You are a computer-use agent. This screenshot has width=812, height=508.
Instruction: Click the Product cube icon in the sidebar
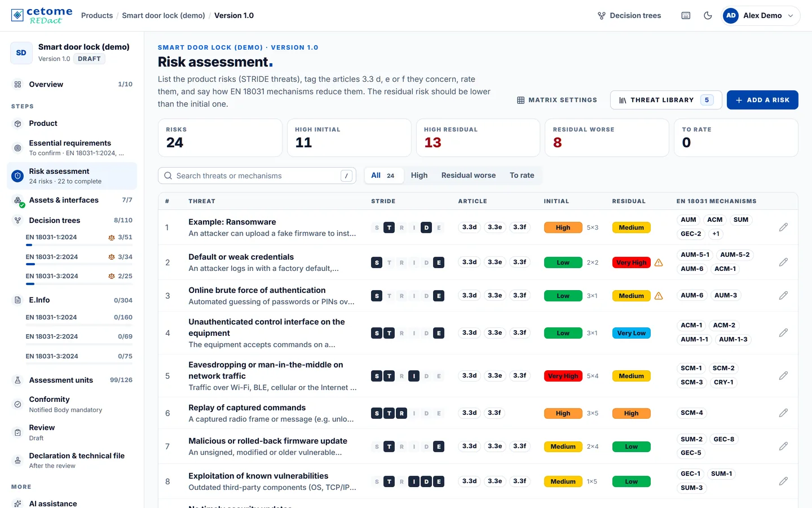pos(17,124)
